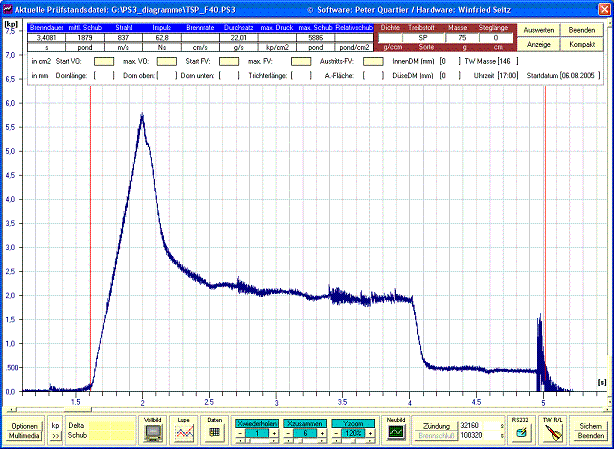Image resolution: width=614 pixels, height=449 pixels.
Task: Click the Anzeige button
Action: click(x=538, y=45)
